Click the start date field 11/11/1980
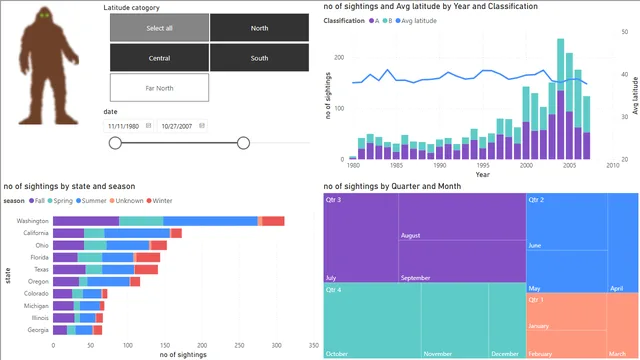The image size is (640, 360). point(124,126)
